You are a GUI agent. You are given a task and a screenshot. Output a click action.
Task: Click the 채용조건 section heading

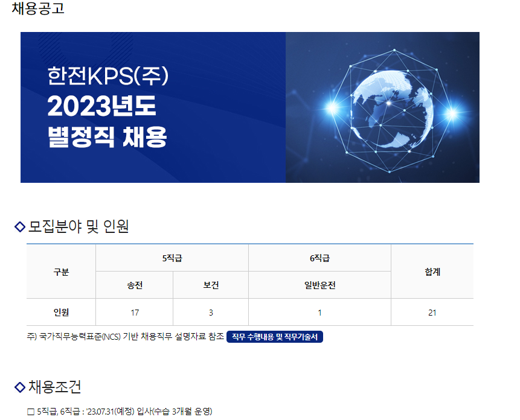click(55, 387)
